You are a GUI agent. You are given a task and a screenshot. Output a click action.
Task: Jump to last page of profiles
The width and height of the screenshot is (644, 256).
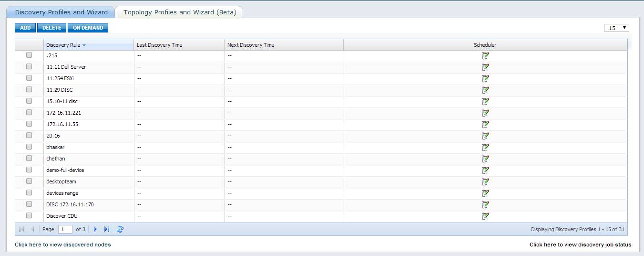point(106,229)
